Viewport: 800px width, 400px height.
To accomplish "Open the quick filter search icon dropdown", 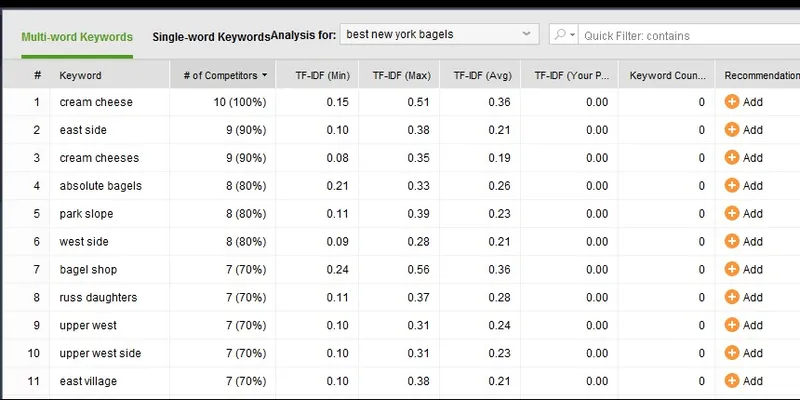I will pyautogui.click(x=564, y=35).
